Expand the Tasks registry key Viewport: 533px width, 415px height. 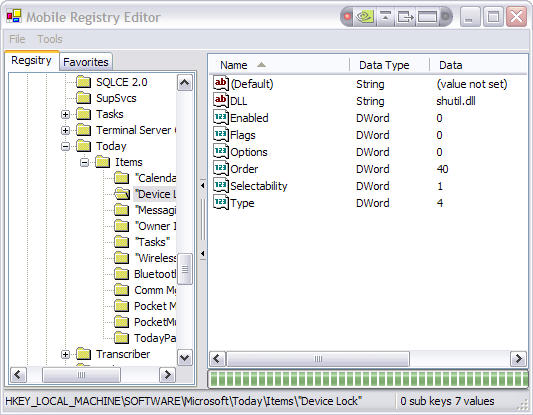click(65, 114)
